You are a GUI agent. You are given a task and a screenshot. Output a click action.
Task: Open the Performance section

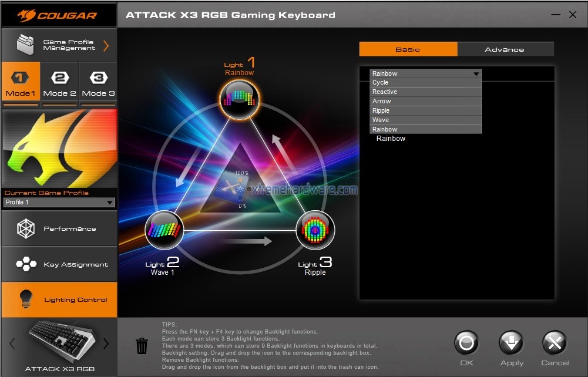click(x=59, y=228)
